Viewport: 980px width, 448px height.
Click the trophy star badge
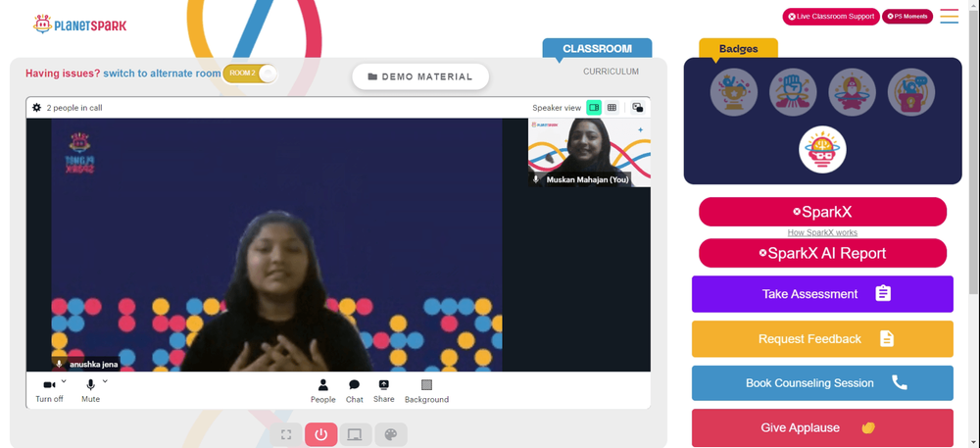[734, 92]
